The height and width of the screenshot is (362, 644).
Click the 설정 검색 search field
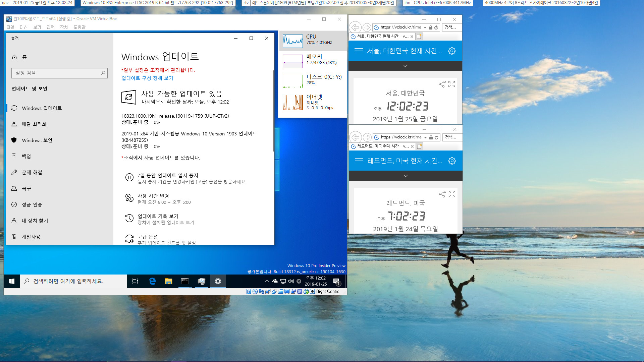(60, 73)
